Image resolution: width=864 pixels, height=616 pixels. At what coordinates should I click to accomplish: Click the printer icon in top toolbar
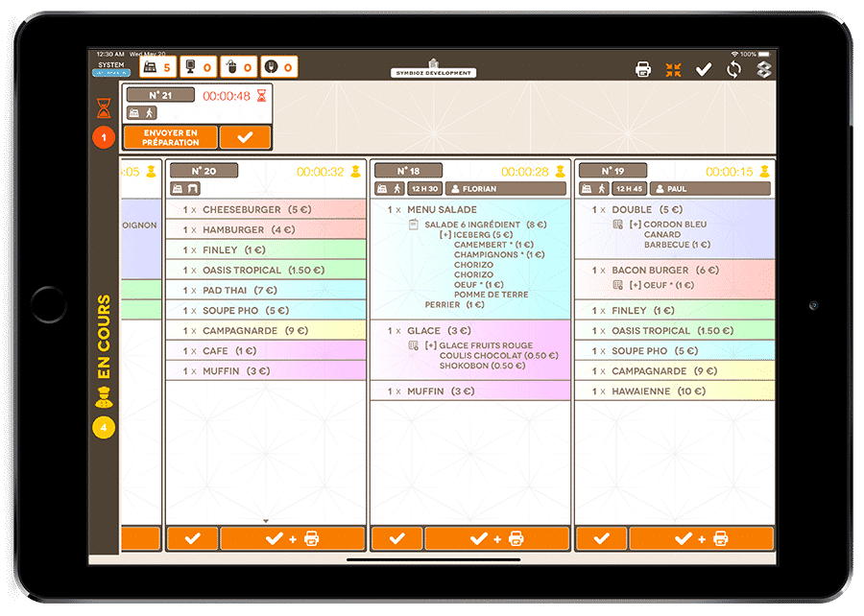pyautogui.click(x=643, y=69)
